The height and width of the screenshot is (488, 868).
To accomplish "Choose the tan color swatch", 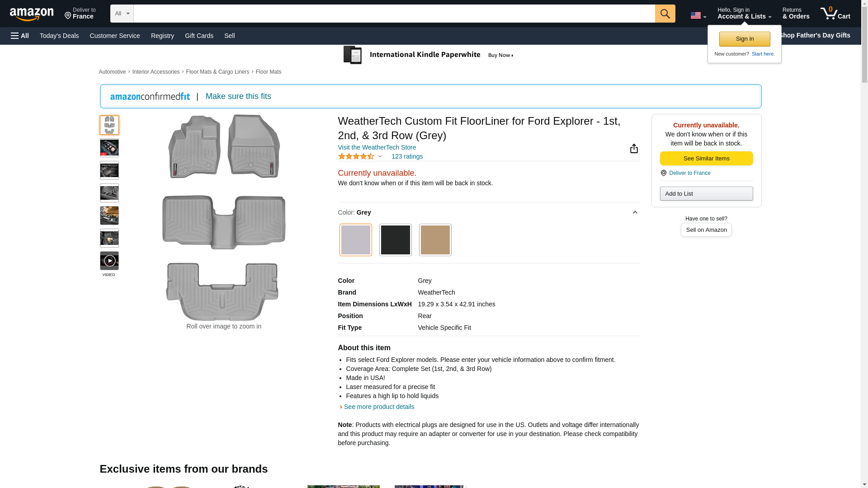I will point(435,240).
